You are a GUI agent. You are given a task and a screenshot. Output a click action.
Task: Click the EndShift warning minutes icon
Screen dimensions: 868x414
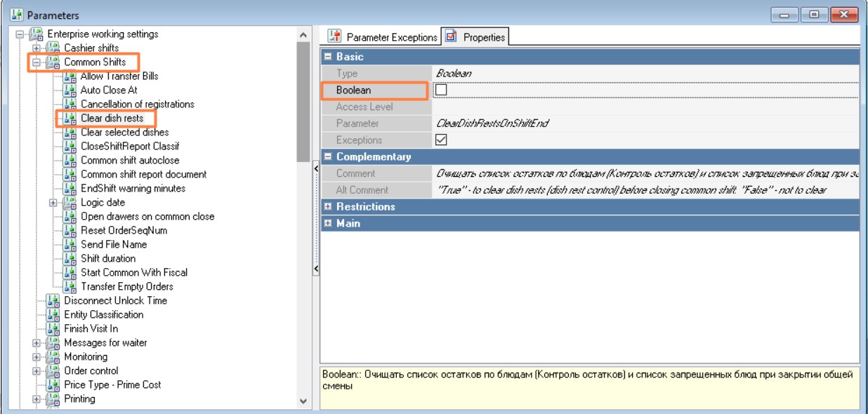(69, 188)
